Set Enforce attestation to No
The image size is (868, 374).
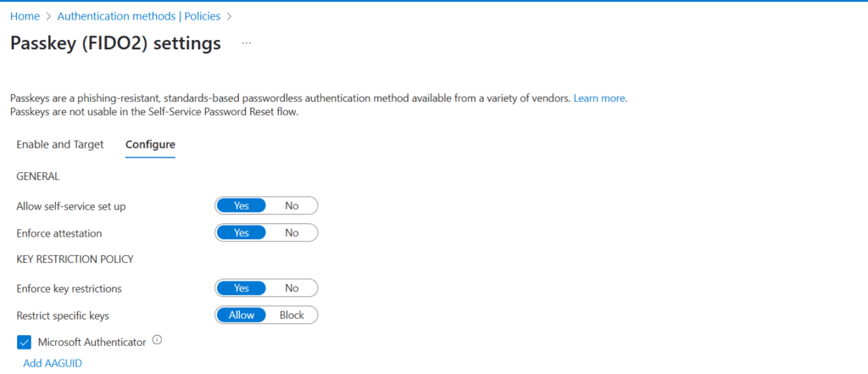292,232
